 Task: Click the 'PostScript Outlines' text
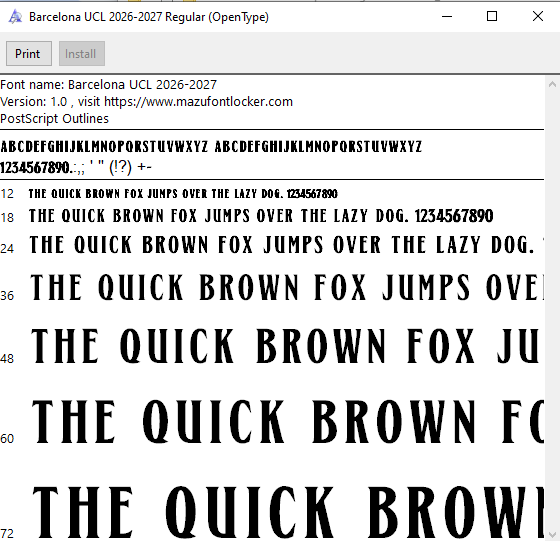coord(54,119)
